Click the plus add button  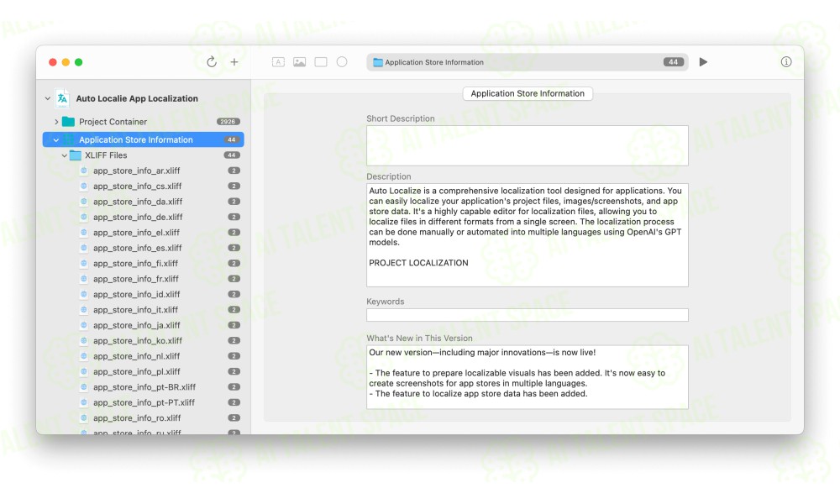234,62
